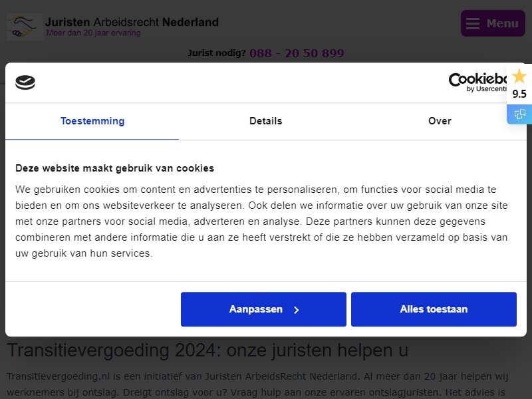Click the gold star rating icon
Screen dimensions: 532x399
pos(519,76)
